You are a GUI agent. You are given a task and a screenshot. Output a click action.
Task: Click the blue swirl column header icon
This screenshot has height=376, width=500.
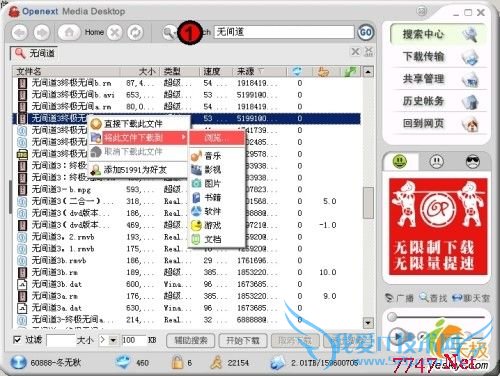pyautogui.click(x=297, y=71)
